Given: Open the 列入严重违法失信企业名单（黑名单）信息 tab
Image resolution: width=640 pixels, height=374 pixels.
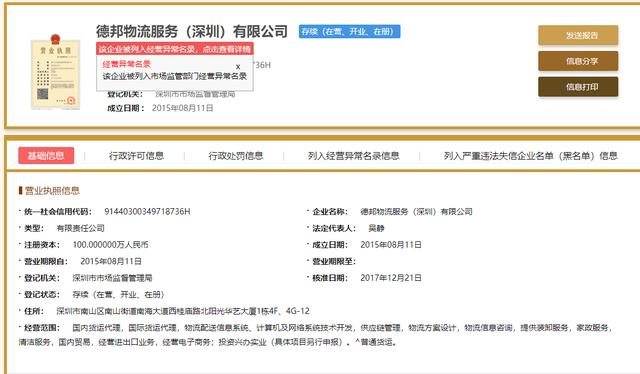Looking at the screenshot, I should [x=530, y=156].
